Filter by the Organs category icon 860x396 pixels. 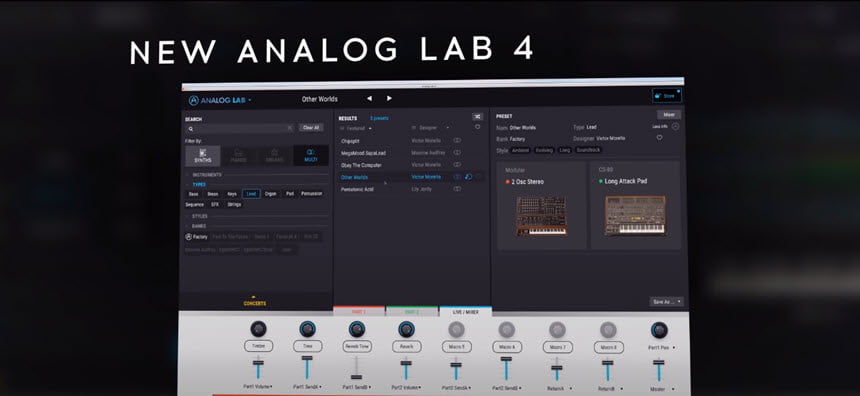(x=274, y=156)
